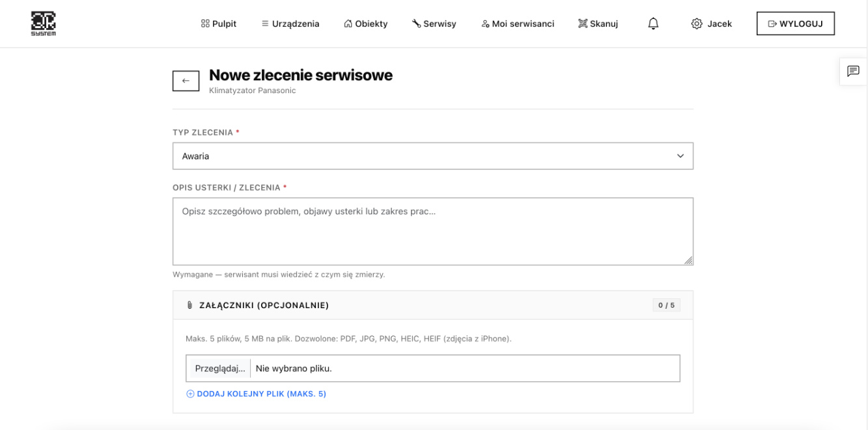868x430 pixels.
Task: Click the Jacek user name
Action: coord(720,23)
